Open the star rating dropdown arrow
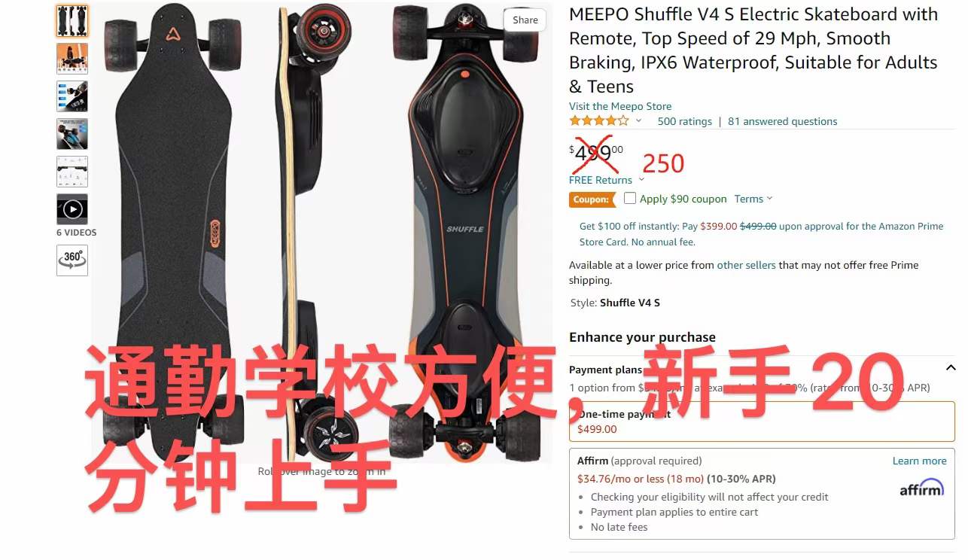The height and width of the screenshot is (560, 968). (639, 120)
